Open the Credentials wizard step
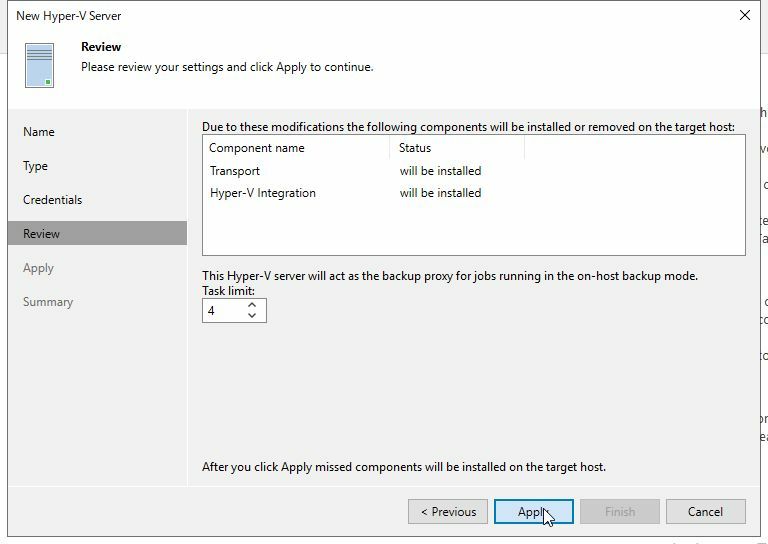Screen dimensions: 768x544 [53, 200]
